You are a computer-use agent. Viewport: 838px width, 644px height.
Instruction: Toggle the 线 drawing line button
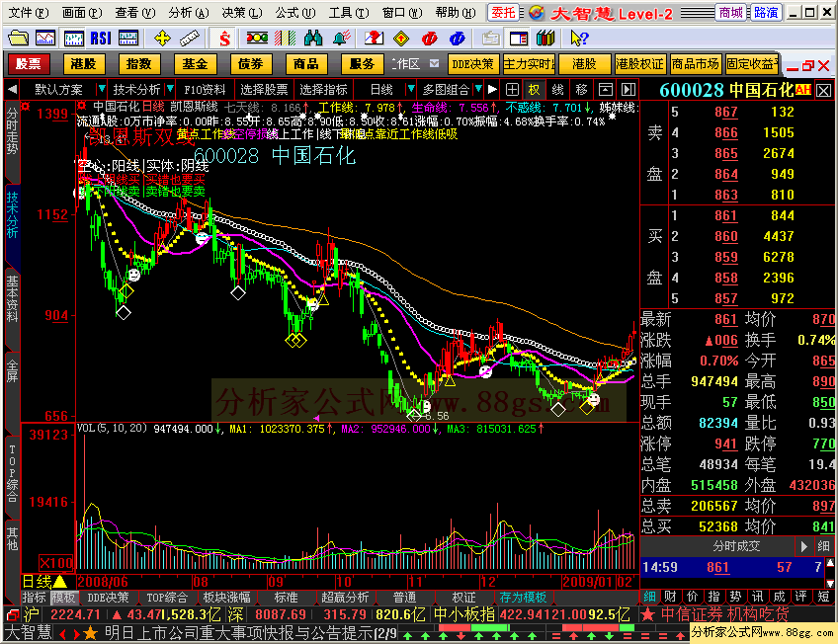point(558,89)
